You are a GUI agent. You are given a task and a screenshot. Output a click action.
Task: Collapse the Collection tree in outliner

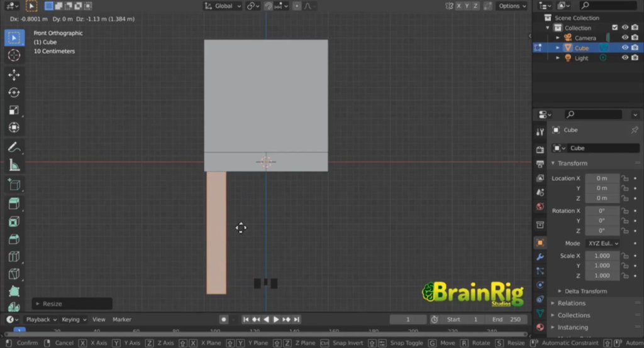click(x=548, y=28)
